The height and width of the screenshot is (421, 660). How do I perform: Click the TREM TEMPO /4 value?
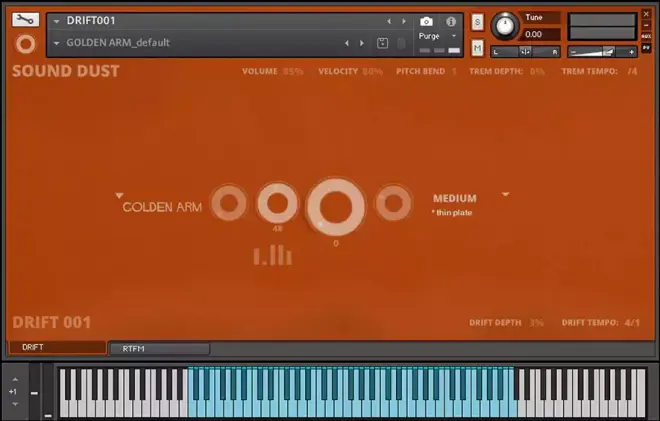(632, 72)
